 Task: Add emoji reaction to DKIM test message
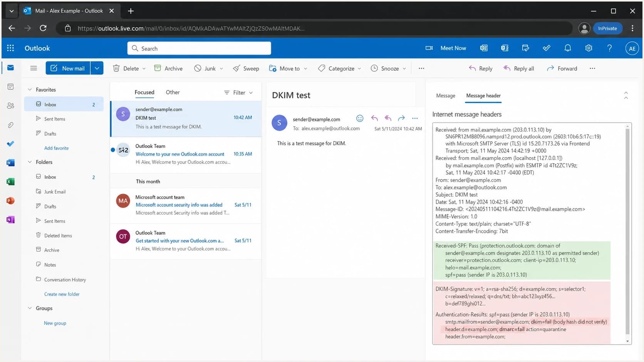point(360,118)
